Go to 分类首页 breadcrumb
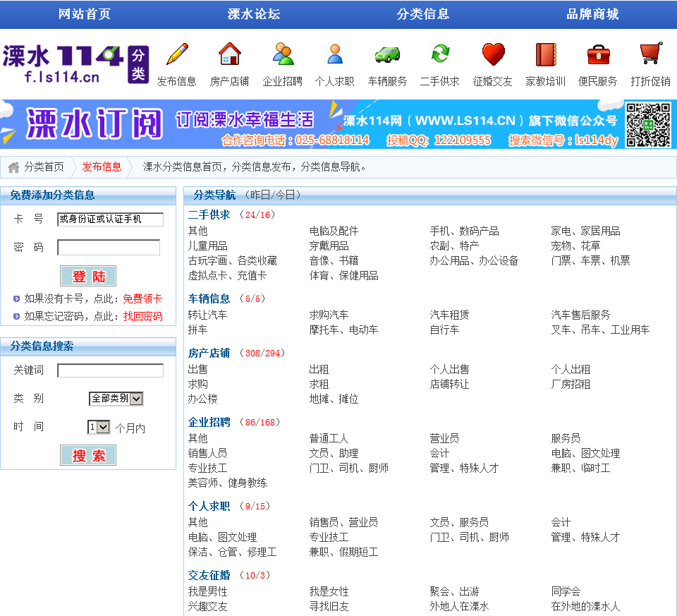The width and height of the screenshot is (677, 616). point(44,167)
